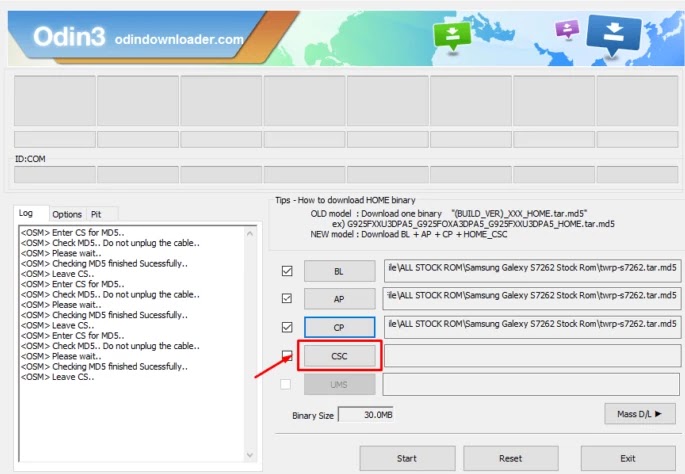Open the Options tab

[67, 214]
